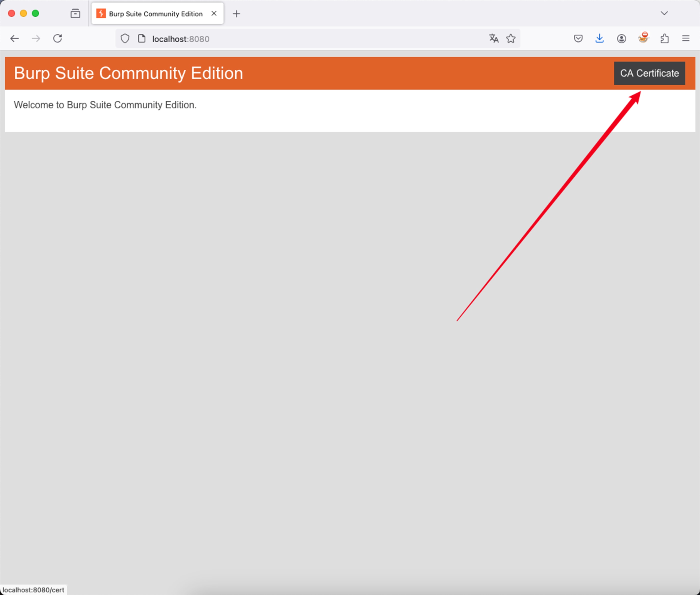Open tracking protection shield icon
The height and width of the screenshot is (595, 700).
125,39
